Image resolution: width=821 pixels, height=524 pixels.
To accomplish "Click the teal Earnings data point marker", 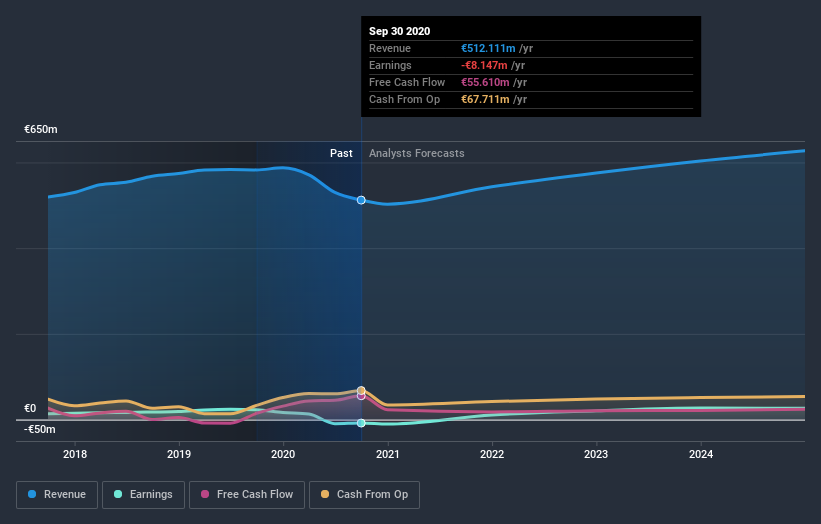I will pyautogui.click(x=361, y=423).
